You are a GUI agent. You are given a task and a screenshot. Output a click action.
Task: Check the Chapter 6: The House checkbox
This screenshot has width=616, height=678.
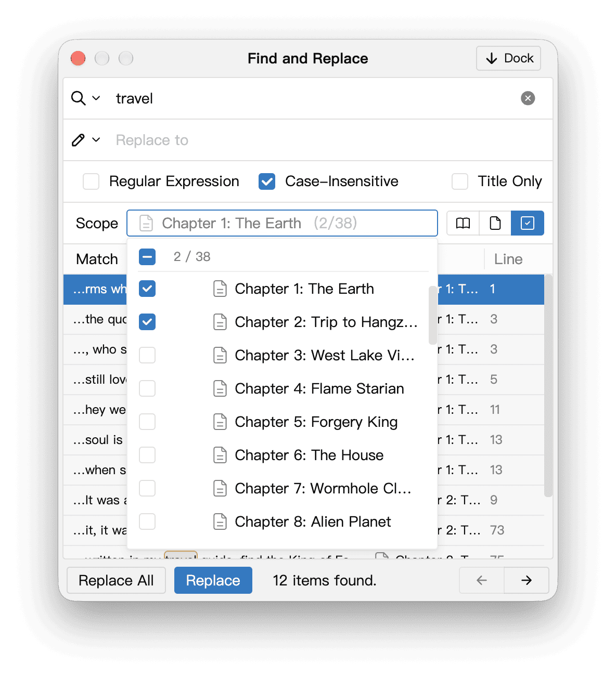(x=147, y=455)
